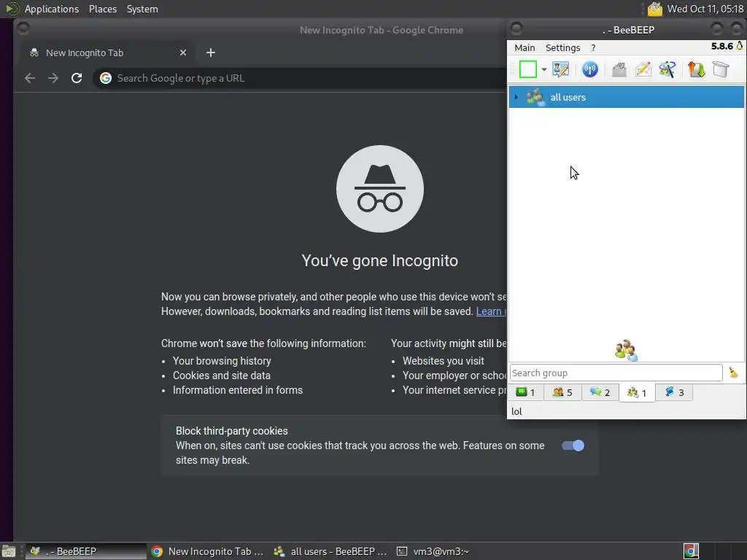
Task: Switch to the chats tab labeled 2
Action: [600, 392]
